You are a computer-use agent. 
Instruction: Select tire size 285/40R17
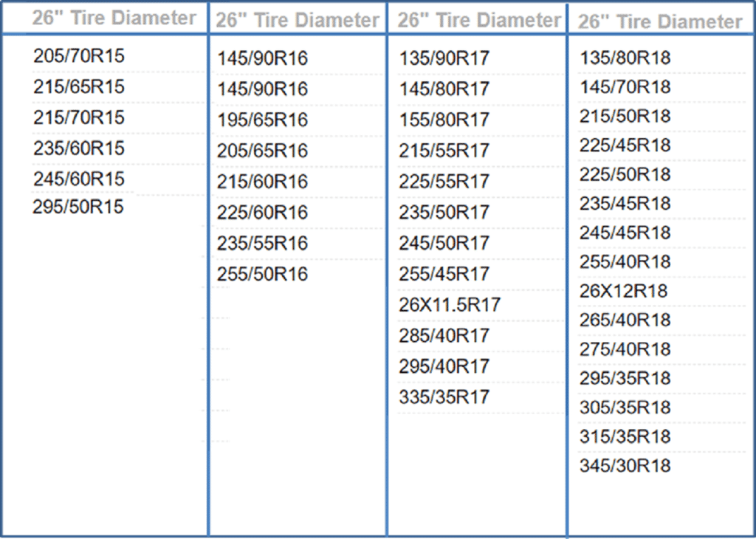point(444,336)
